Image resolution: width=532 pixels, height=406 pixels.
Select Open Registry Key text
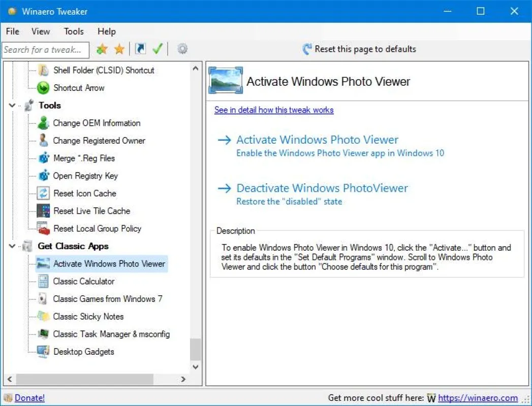point(85,176)
